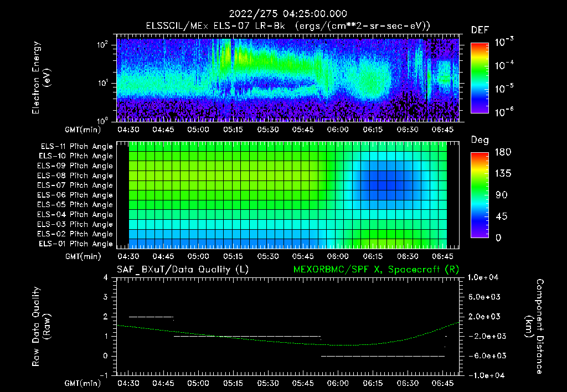
Task: Click the Deg color bar label
Action: point(480,140)
